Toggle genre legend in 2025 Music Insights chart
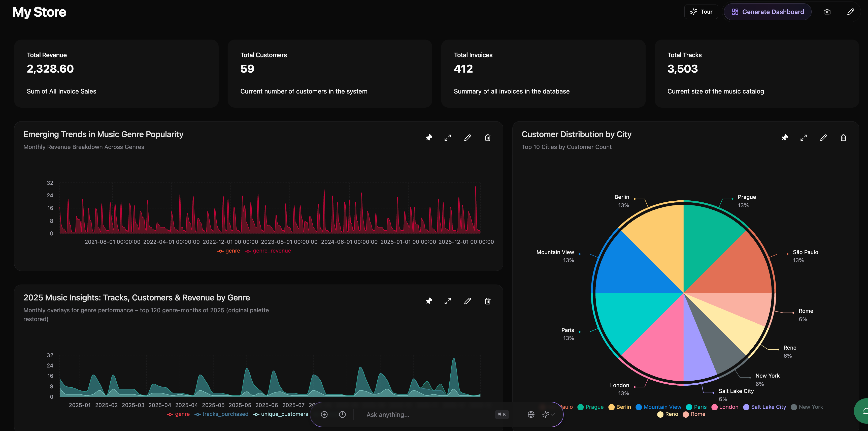868x431 pixels. (x=178, y=414)
